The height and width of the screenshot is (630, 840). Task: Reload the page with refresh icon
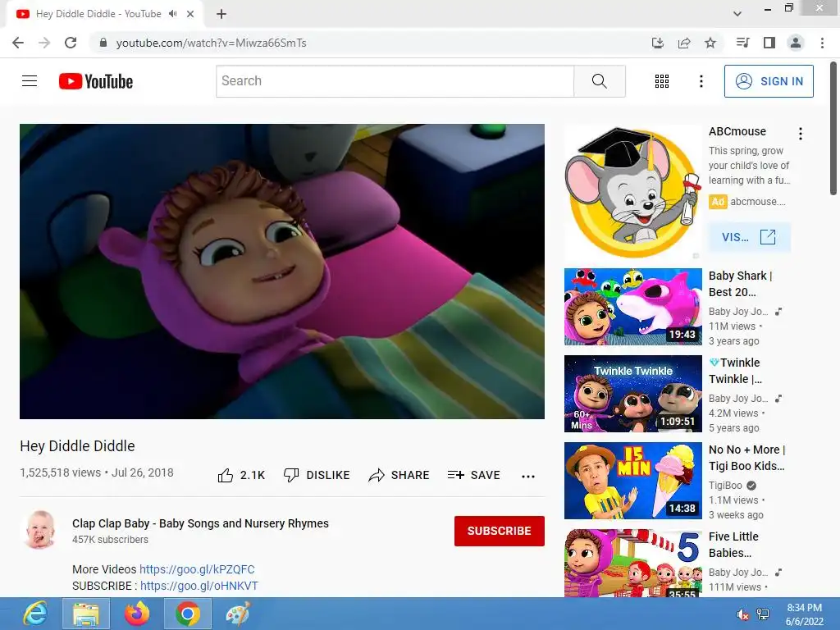click(71, 43)
